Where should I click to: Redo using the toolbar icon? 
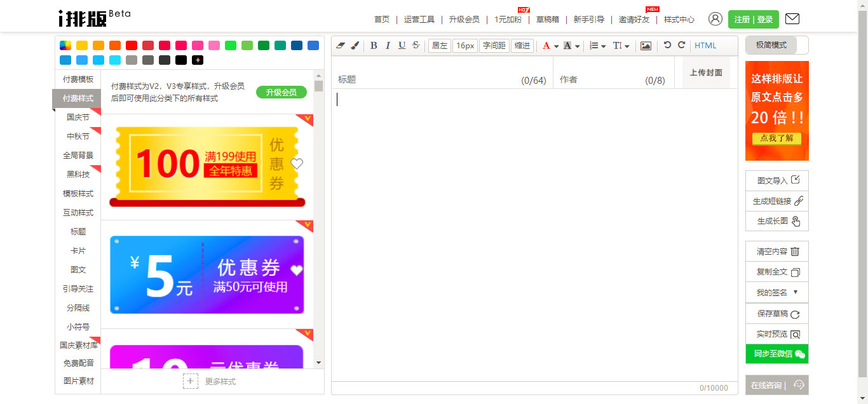[x=681, y=45]
